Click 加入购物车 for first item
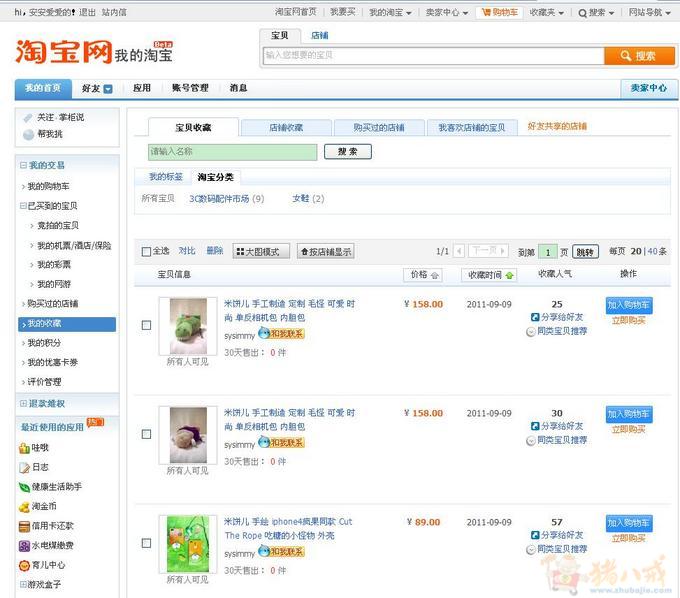 coord(629,305)
